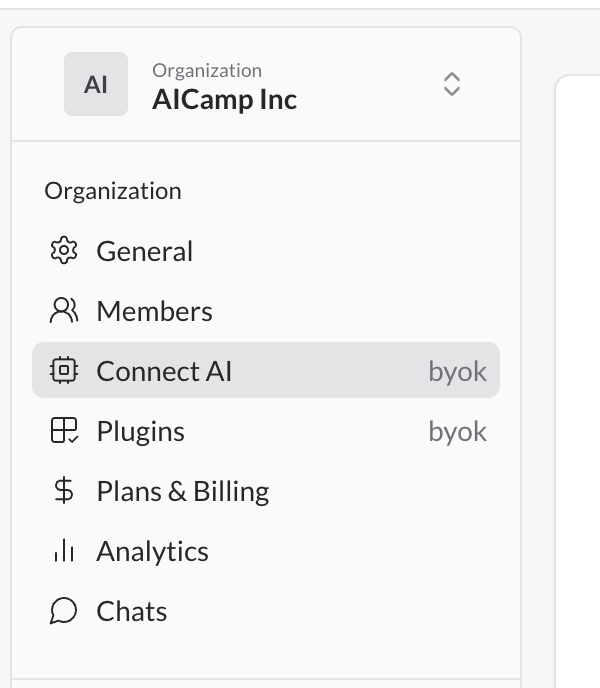Select the Connect AI menu item
This screenshot has height=688, width=600.
pyautogui.click(x=266, y=370)
